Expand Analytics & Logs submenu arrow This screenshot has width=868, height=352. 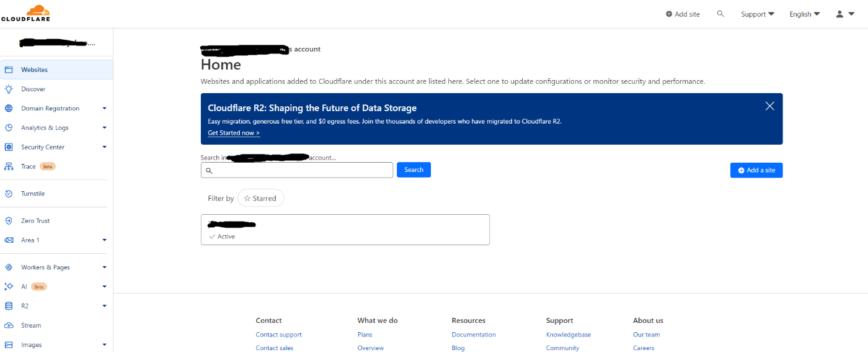click(x=104, y=127)
